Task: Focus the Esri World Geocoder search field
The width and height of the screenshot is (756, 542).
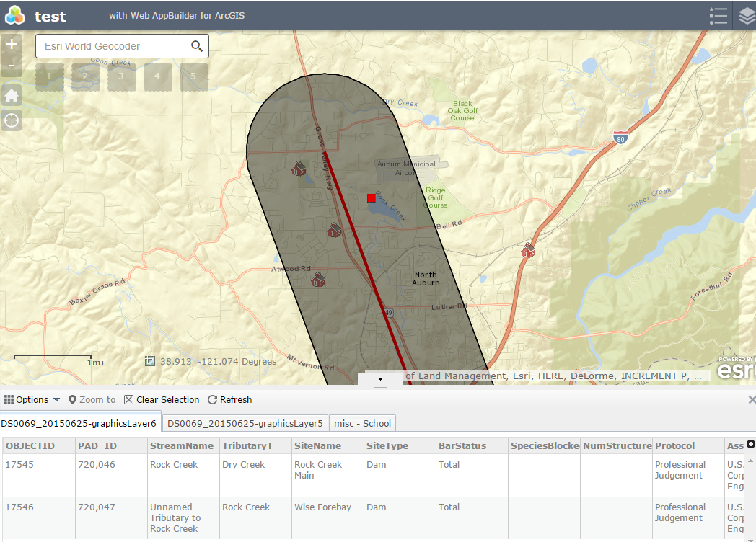Action: point(110,46)
